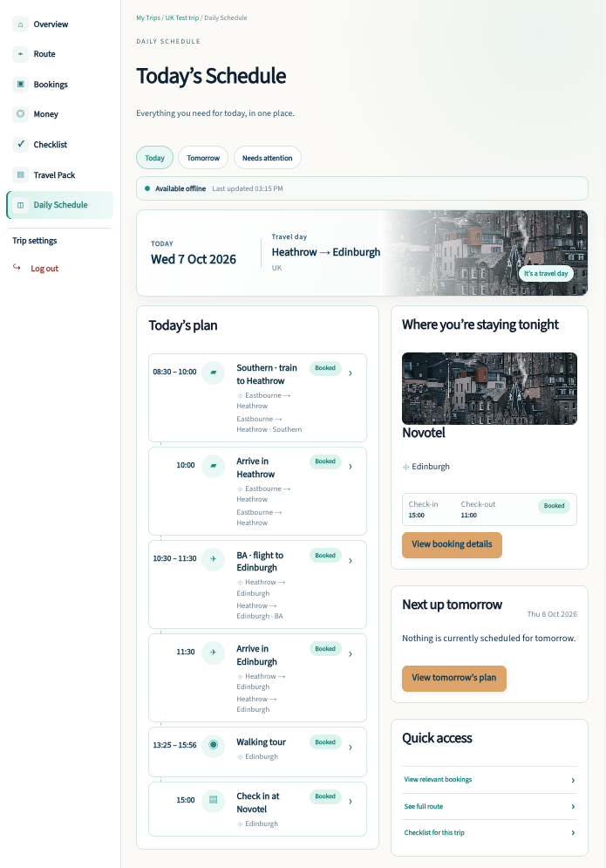Viewport: 606px width, 868px height.
Task: Click Booked badge on Check in at Novotel
Action: click(x=325, y=796)
